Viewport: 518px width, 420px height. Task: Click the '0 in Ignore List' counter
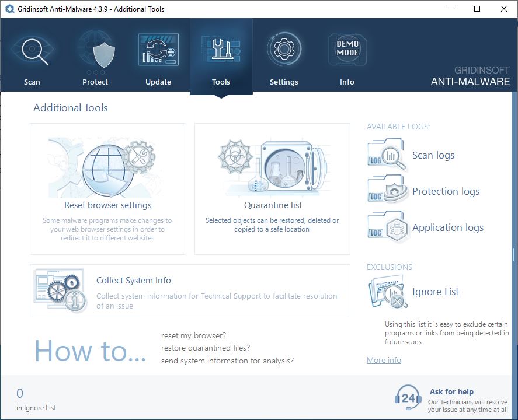point(36,400)
